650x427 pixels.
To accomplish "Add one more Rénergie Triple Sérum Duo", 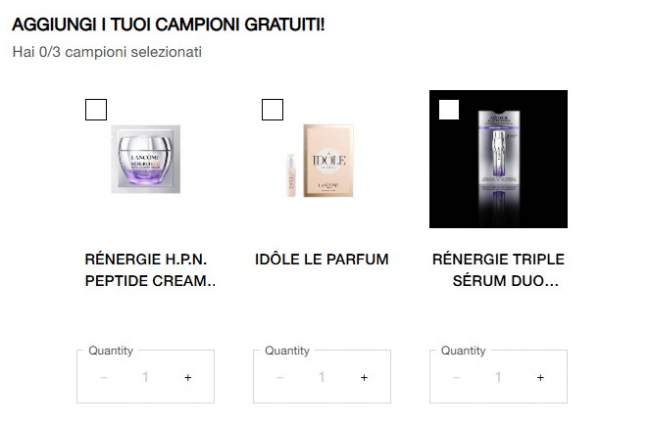I will coord(540,378).
